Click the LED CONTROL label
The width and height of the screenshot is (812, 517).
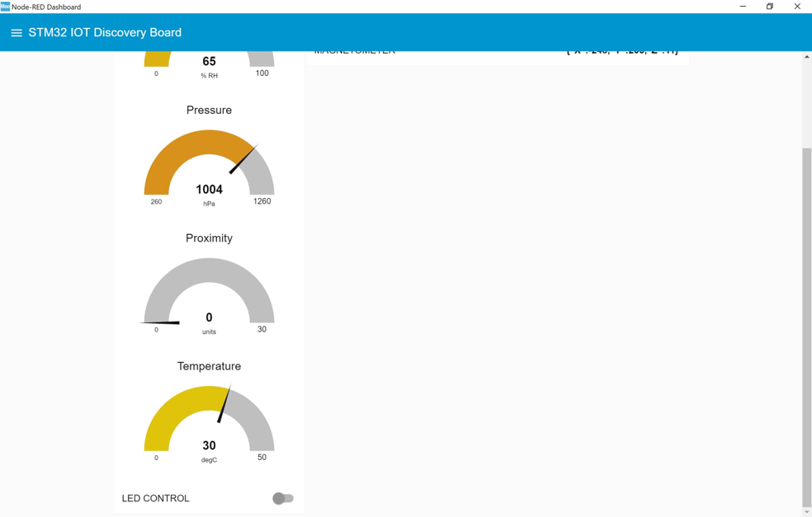click(155, 498)
